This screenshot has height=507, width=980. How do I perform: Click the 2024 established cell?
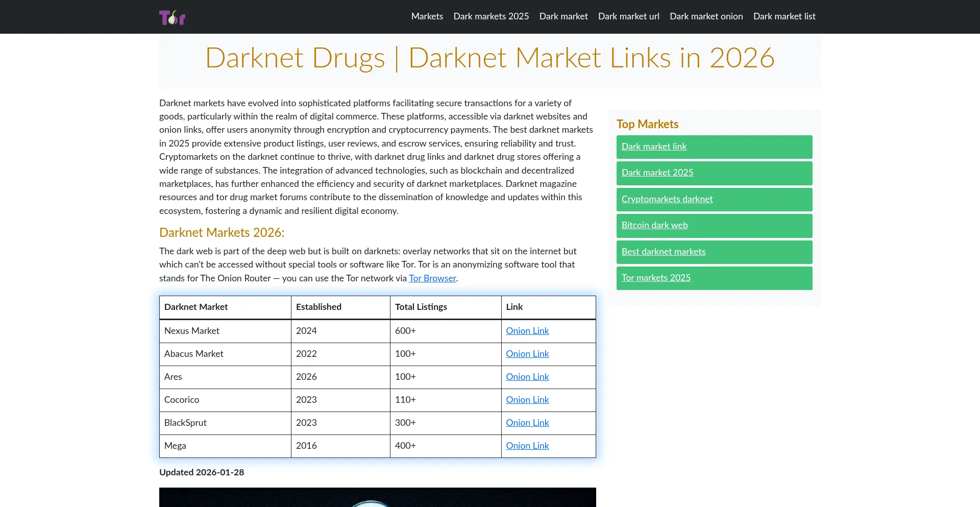coord(340,331)
